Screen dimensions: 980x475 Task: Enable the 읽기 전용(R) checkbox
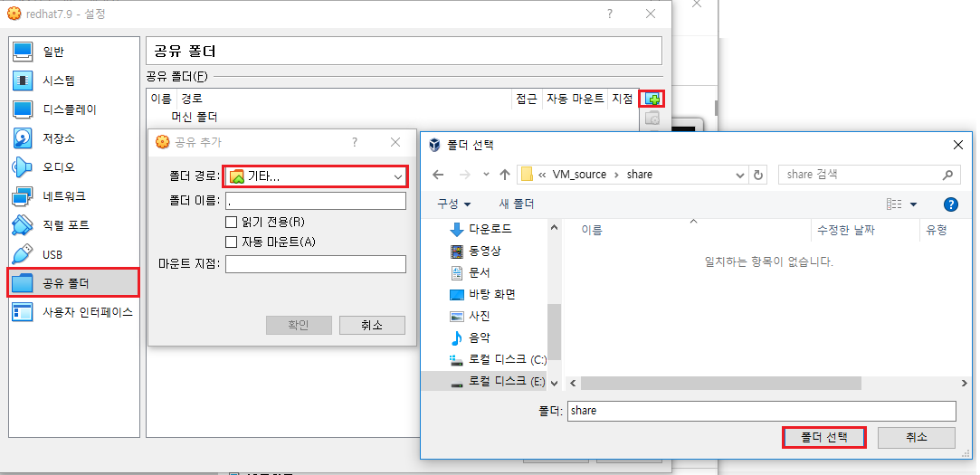coord(232,222)
